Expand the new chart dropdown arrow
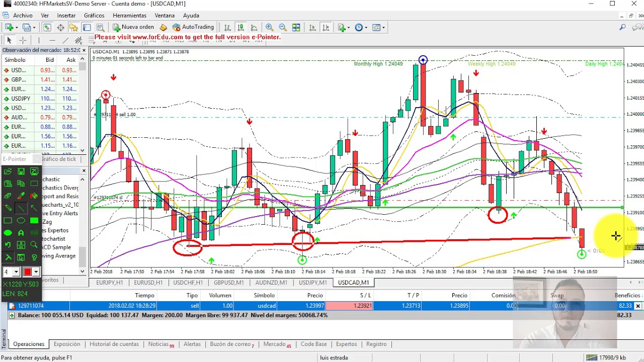The width and height of the screenshot is (644, 362). (17, 28)
